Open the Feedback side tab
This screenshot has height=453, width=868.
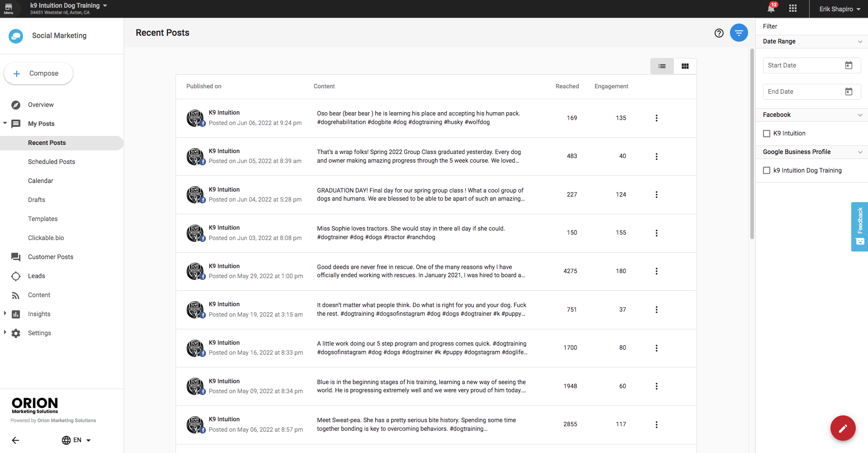click(859, 226)
